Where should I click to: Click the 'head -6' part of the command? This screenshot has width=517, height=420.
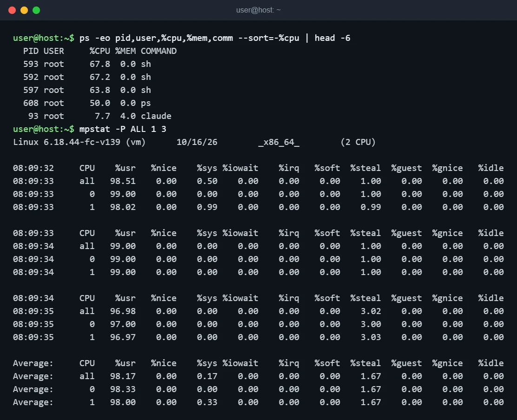[332, 38]
